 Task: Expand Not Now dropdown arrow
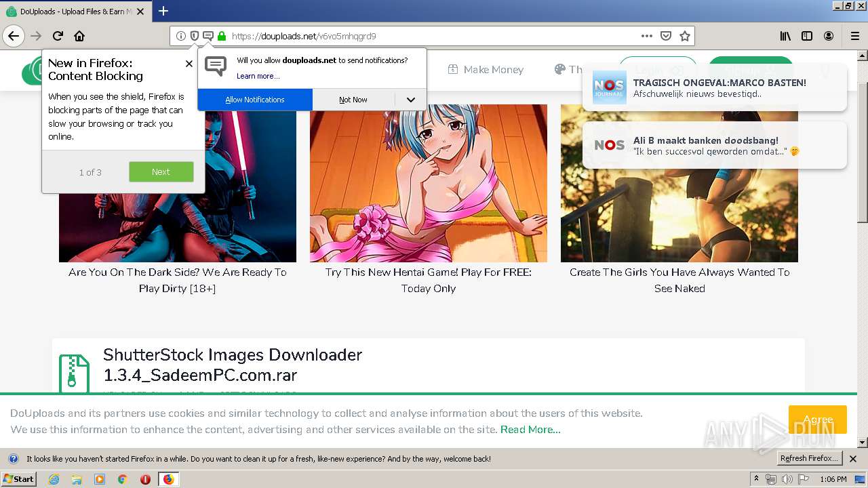pos(410,100)
